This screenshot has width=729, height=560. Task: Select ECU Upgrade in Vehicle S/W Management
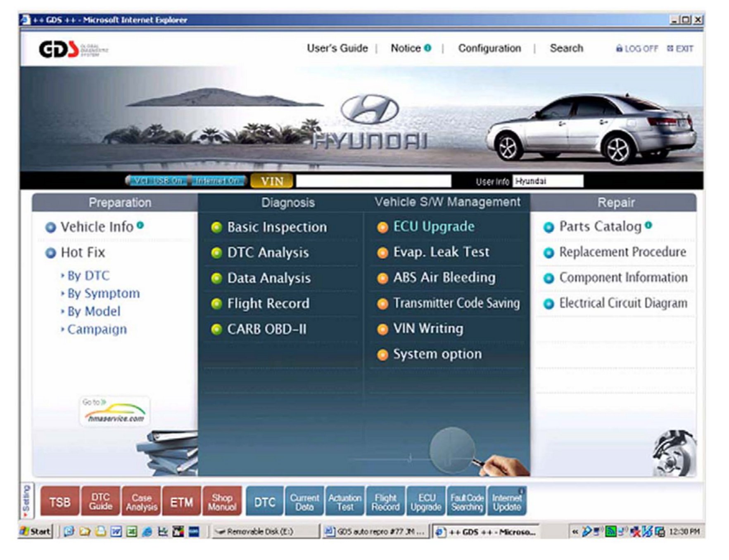pyautogui.click(x=433, y=227)
